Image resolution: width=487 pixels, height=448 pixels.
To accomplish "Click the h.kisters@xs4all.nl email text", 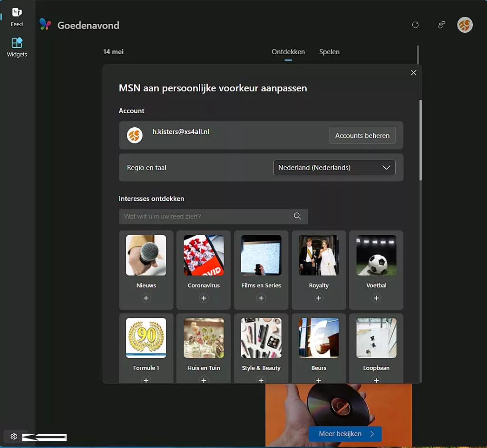I will (x=181, y=132).
